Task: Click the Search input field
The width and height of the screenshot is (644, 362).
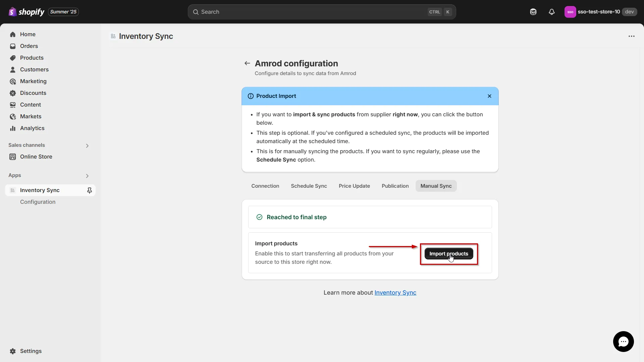Action: 322,12
